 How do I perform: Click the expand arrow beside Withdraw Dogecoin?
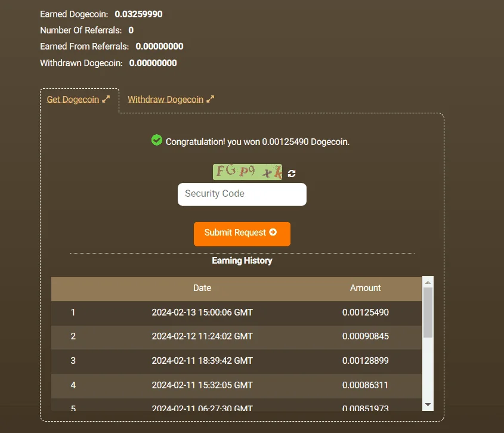click(210, 99)
